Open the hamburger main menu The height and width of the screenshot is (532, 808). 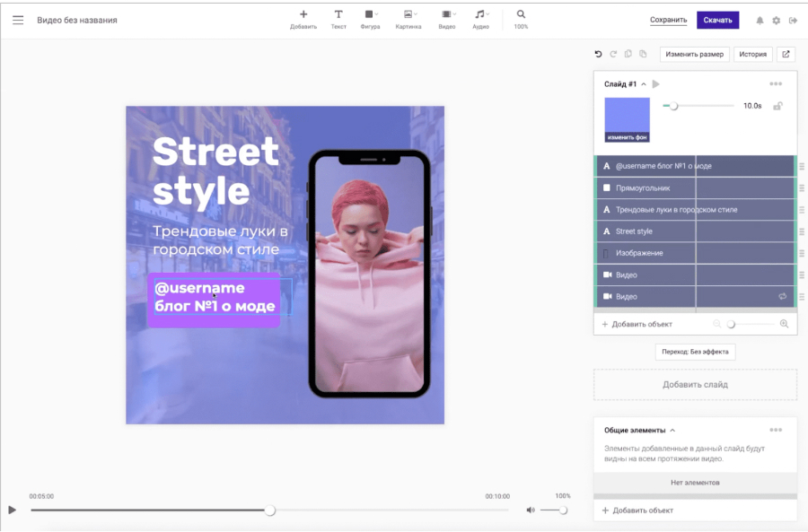coord(18,20)
